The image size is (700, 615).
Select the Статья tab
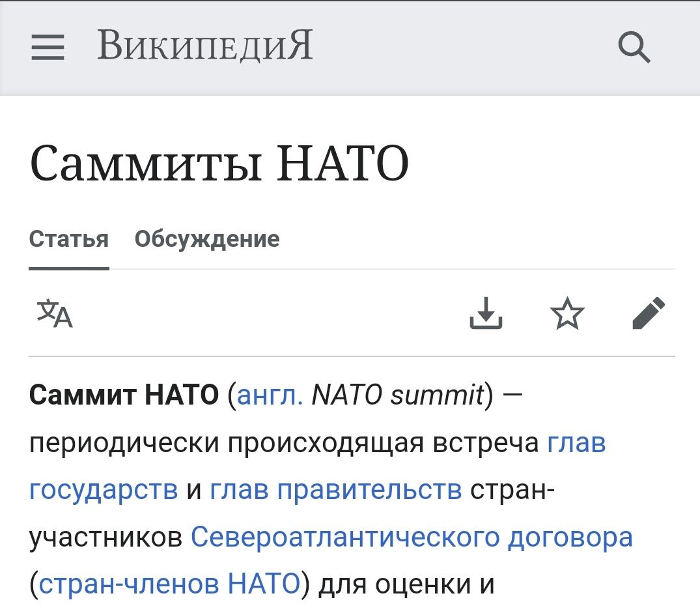click(x=68, y=239)
